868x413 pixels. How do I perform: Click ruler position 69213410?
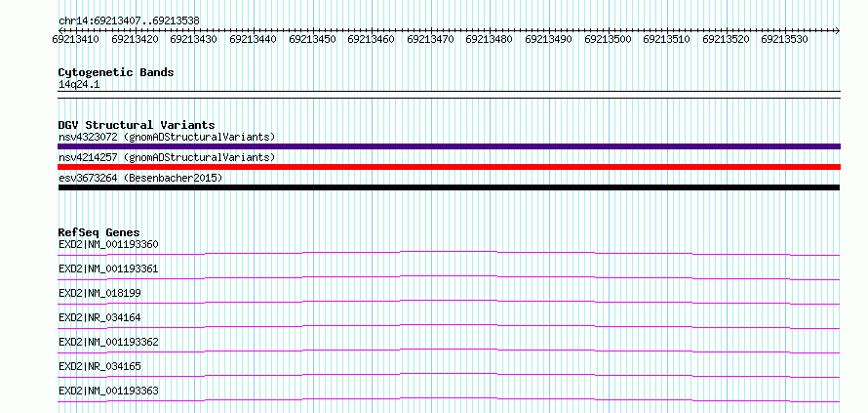(x=76, y=39)
